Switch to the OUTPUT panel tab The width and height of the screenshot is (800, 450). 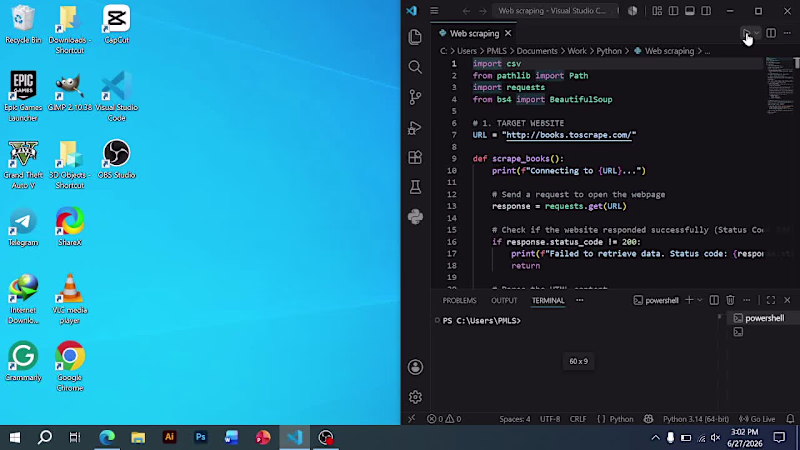[x=504, y=301]
